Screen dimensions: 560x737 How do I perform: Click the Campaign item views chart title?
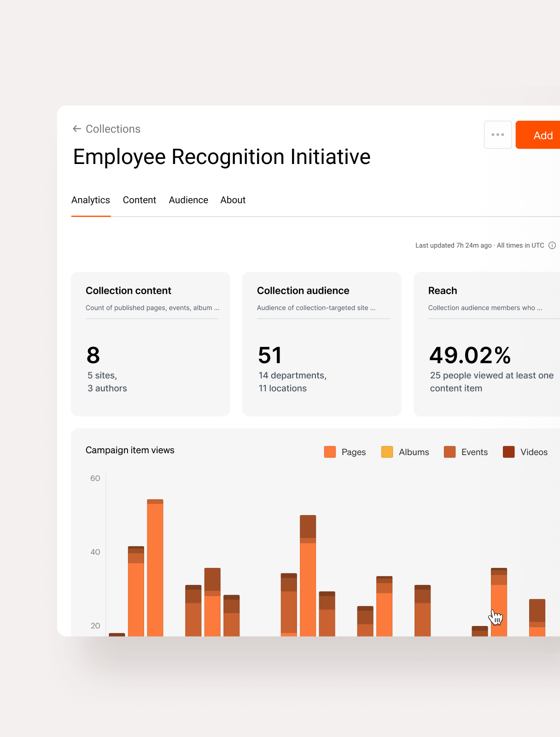130,450
